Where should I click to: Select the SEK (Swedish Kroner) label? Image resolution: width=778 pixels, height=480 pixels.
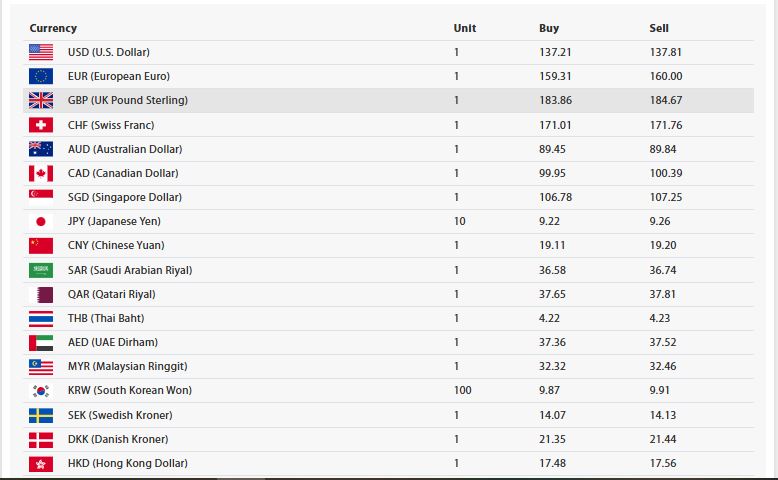[120, 415]
